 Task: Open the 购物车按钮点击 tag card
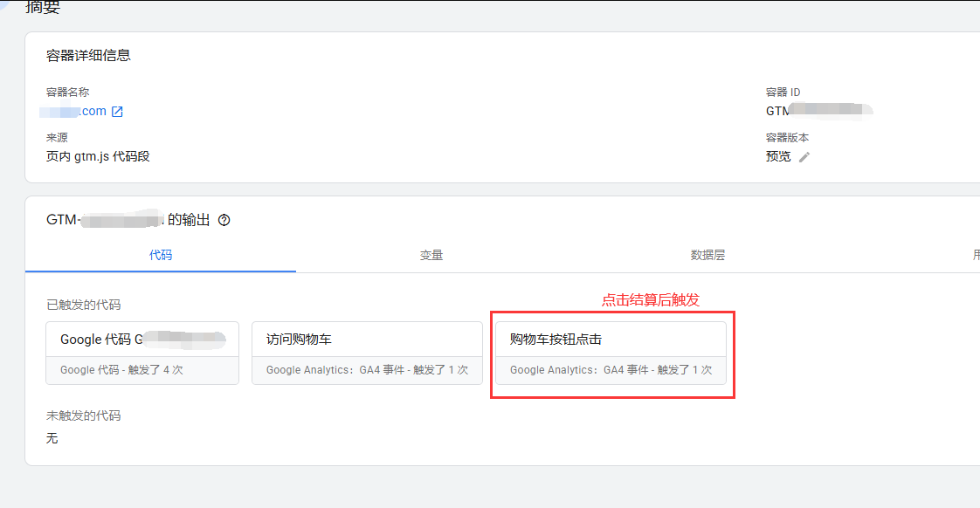[611, 353]
